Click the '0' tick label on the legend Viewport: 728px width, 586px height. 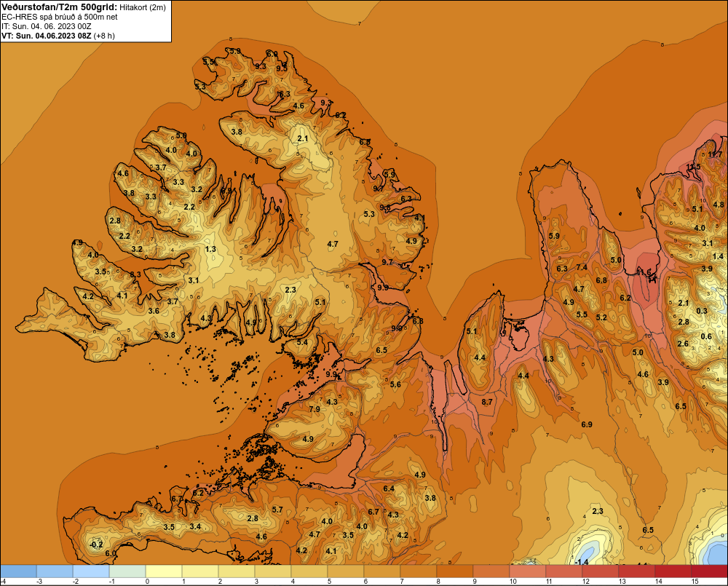(148, 582)
